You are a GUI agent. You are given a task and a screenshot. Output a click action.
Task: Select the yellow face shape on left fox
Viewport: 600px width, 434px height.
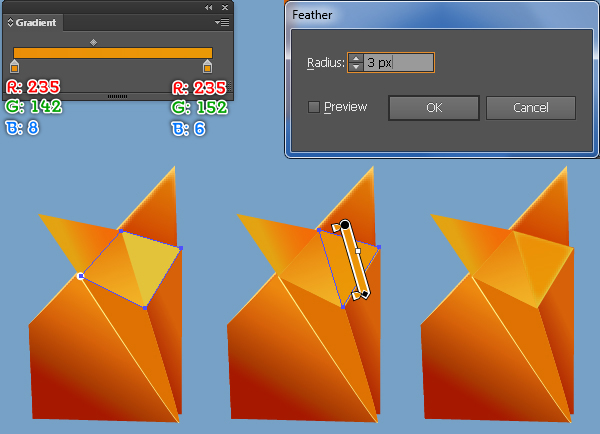151,266
